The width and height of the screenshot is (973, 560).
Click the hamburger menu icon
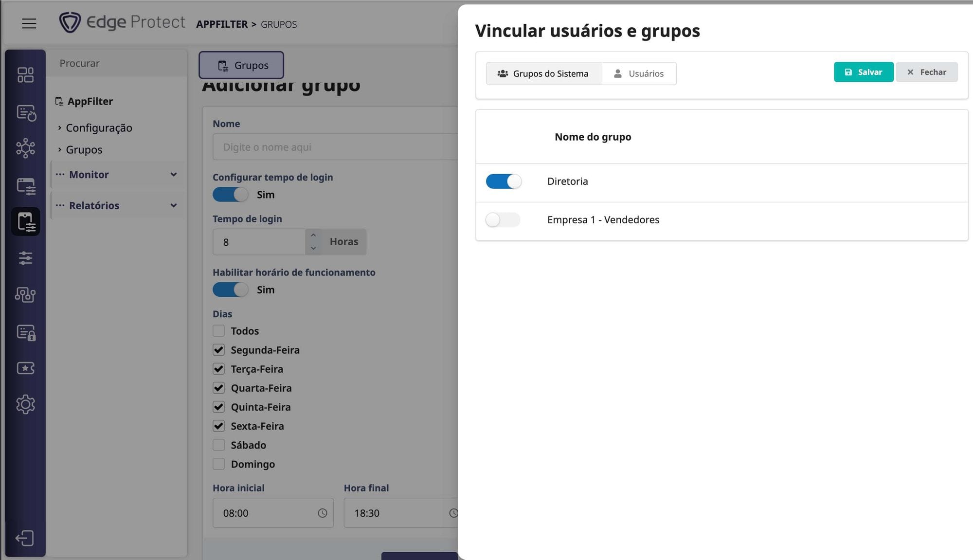29,23
